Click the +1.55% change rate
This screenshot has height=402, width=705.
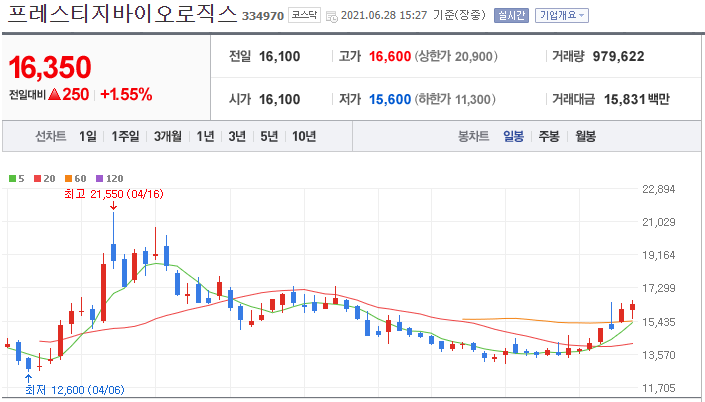point(126,94)
